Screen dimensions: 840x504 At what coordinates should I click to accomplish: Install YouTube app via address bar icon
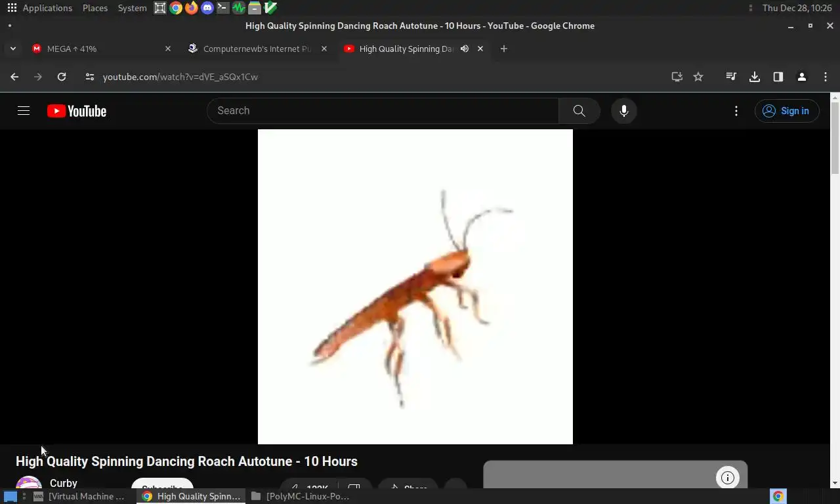click(677, 77)
